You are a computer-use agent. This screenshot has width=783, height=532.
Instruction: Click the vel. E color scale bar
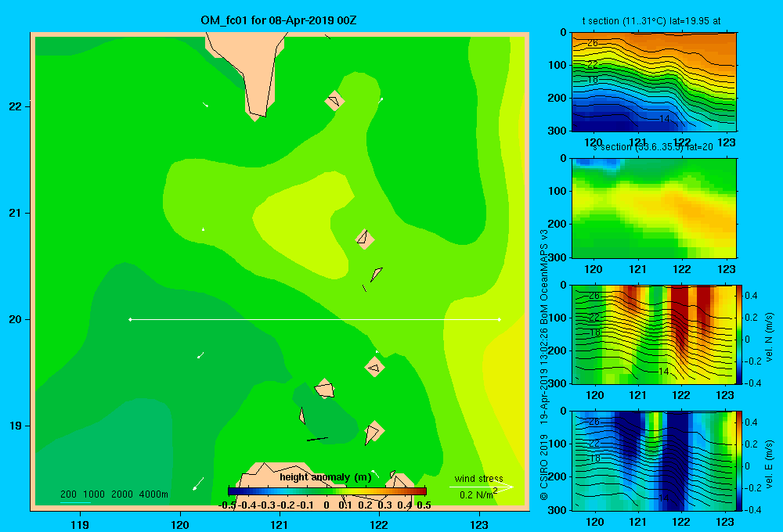pyautogui.click(x=740, y=461)
